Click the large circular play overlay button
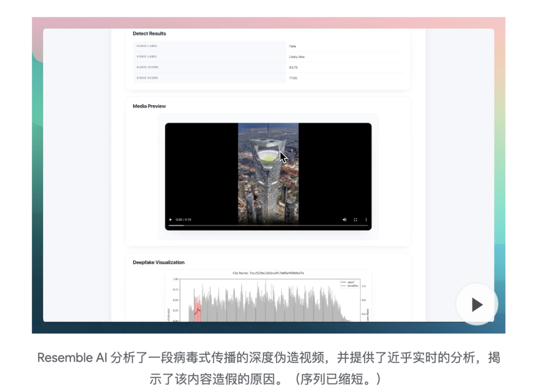The height and width of the screenshot is (392, 536). 476,305
